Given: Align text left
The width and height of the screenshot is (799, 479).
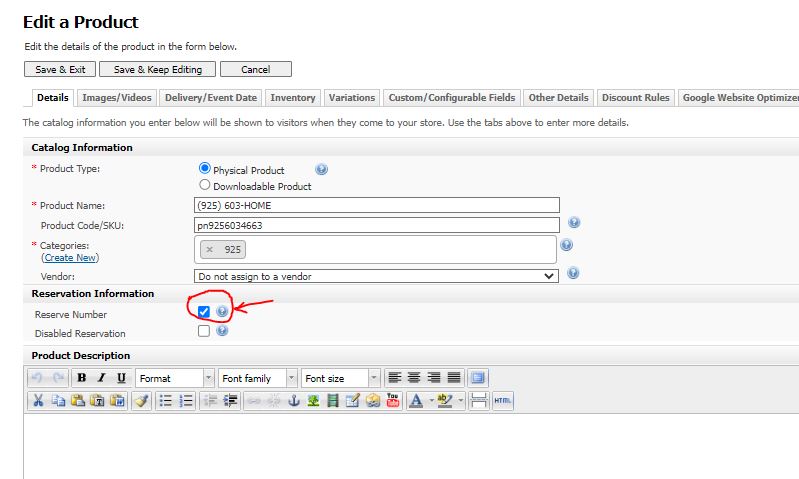Looking at the screenshot, I should [x=394, y=378].
